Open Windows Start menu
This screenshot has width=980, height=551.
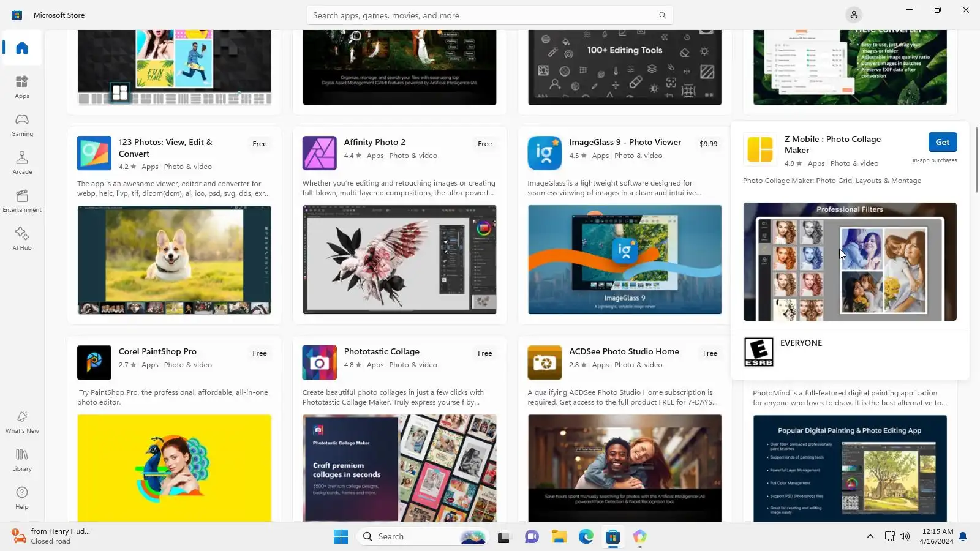click(341, 537)
